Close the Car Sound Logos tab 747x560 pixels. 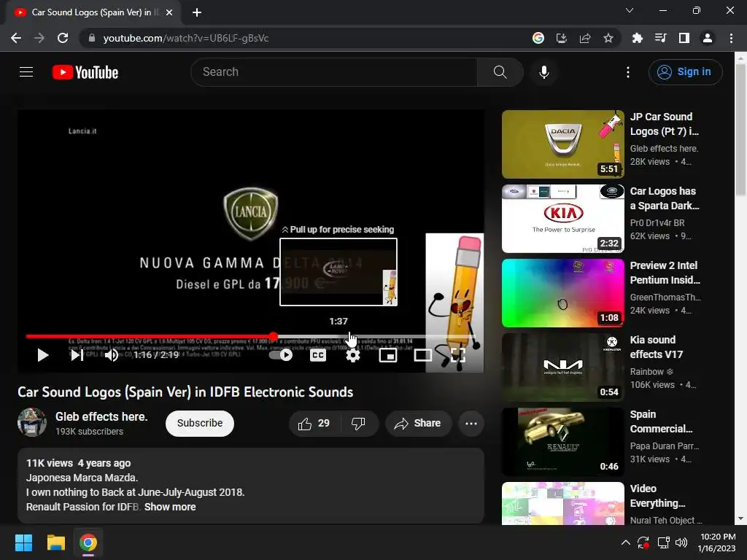169,12
